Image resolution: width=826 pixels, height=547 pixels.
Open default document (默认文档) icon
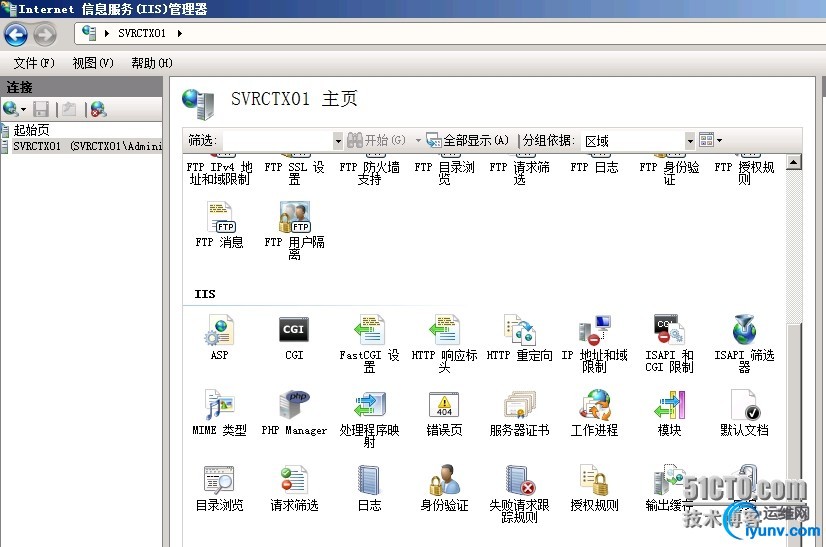(744, 413)
